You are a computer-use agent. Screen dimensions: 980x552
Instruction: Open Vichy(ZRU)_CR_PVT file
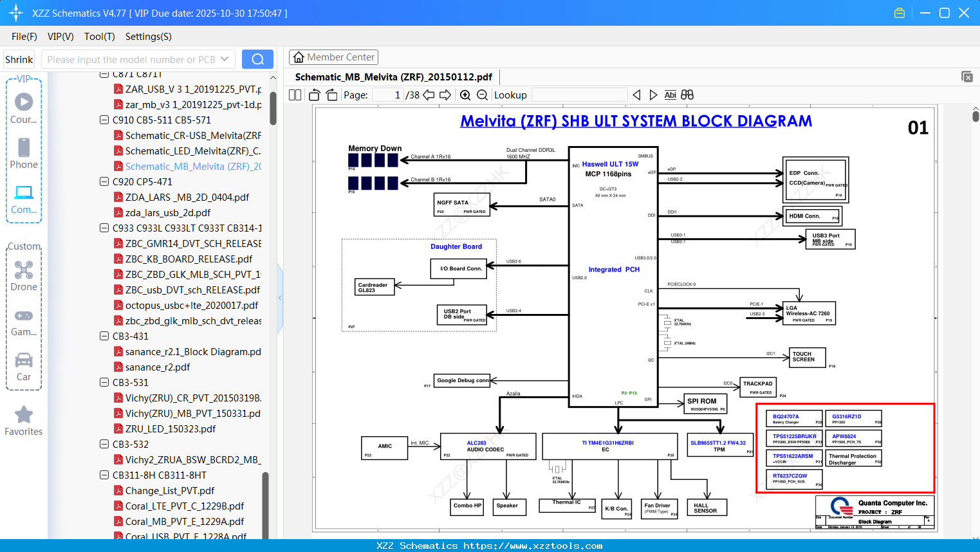188,398
